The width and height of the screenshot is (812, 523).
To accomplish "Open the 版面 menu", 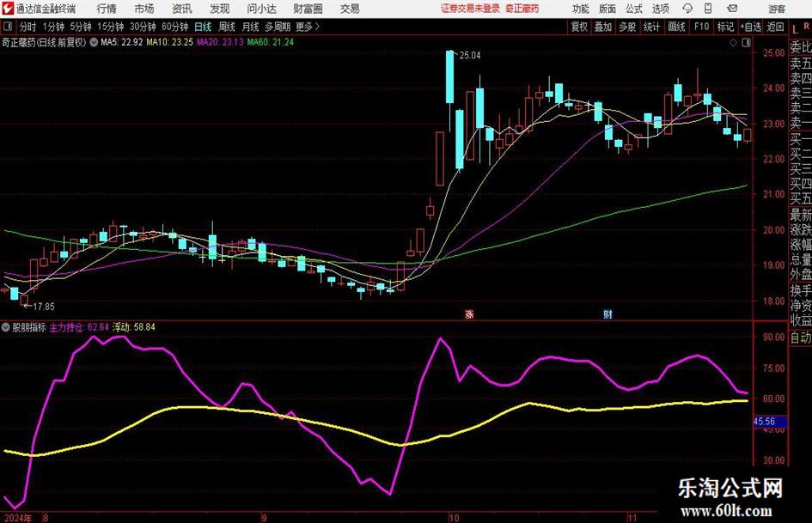I will (607, 9).
